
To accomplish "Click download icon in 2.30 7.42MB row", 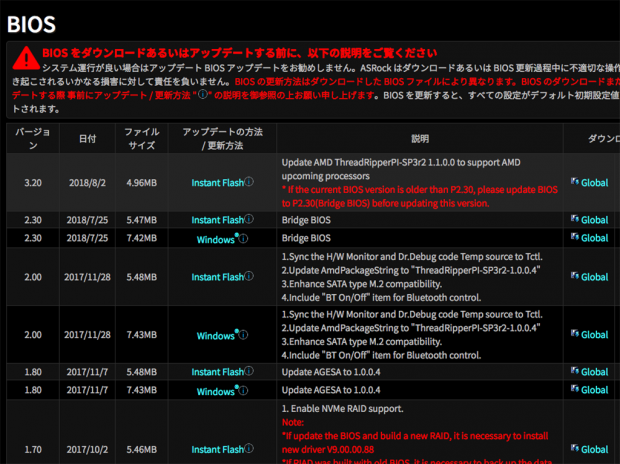I will coord(575,237).
